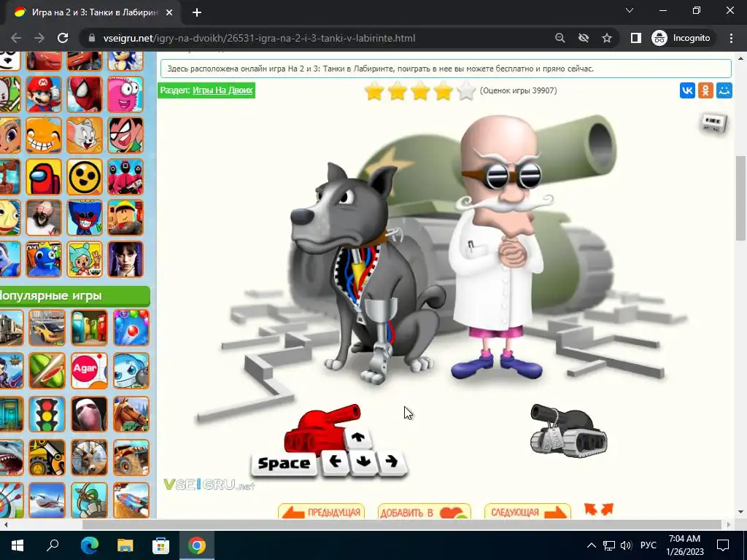This screenshot has height=560, width=747.
Task: Go to the СЛЕДУЮЩАЯ game
Action: 527,511
